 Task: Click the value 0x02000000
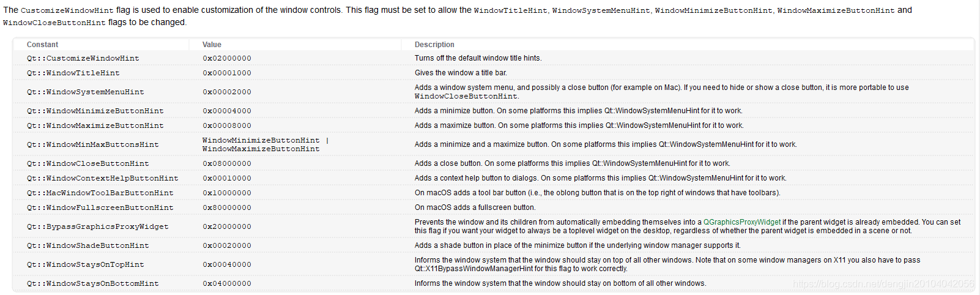point(227,58)
